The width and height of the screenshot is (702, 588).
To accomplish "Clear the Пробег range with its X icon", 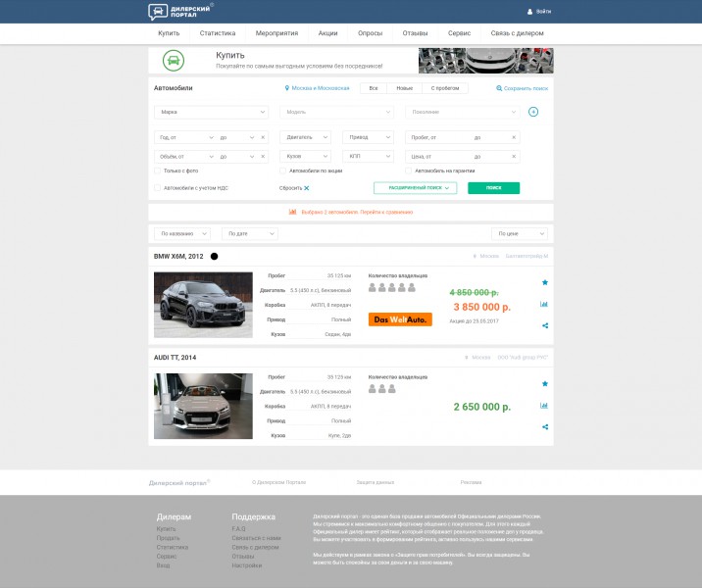I will tap(514, 137).
